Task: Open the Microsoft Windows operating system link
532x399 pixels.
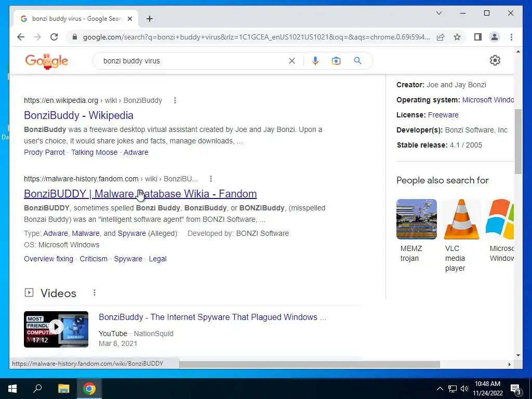Action: coord(488,100)
